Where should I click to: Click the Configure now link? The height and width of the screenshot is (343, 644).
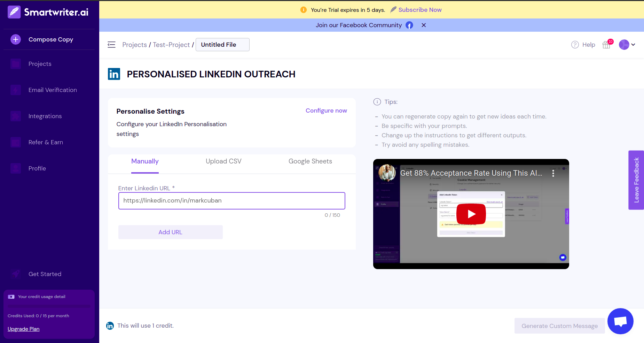point(326,110)
